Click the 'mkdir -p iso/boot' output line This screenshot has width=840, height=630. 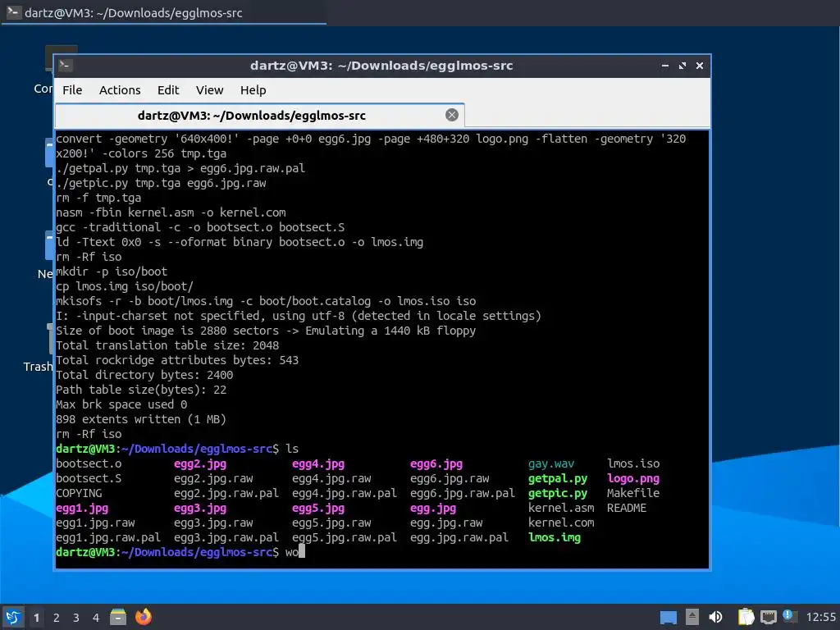coord(112,271)
